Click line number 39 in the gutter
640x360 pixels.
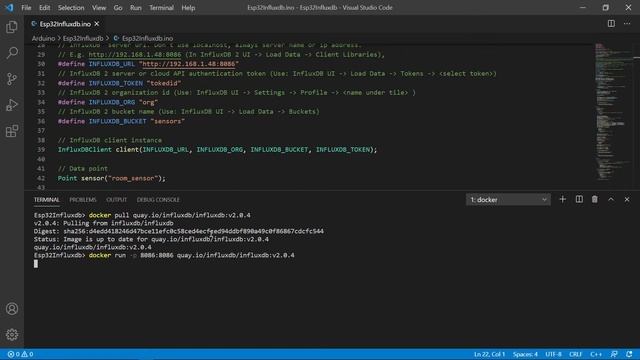coord(41,150)
